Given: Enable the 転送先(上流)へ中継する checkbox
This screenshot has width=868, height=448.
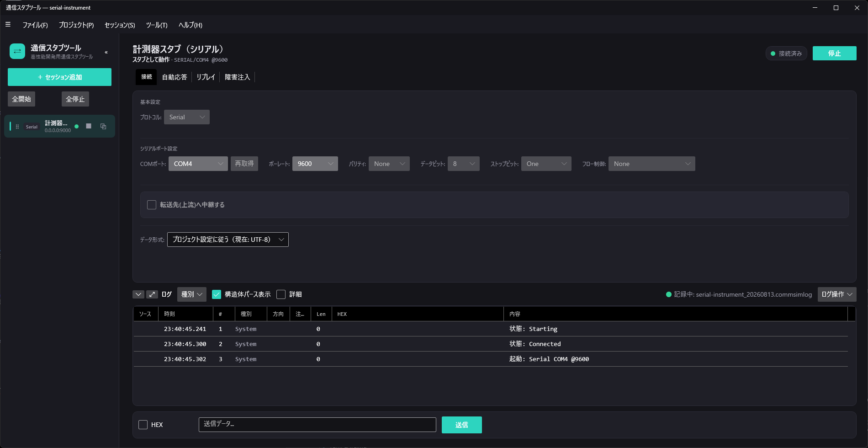Looking at the screenshot, I should tap(152, 205).
